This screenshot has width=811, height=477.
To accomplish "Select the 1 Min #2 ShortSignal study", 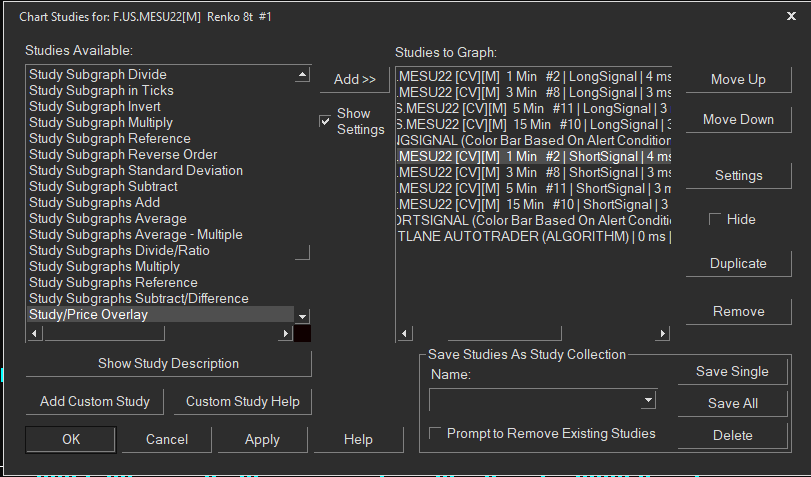I will (x=534, y=156).
